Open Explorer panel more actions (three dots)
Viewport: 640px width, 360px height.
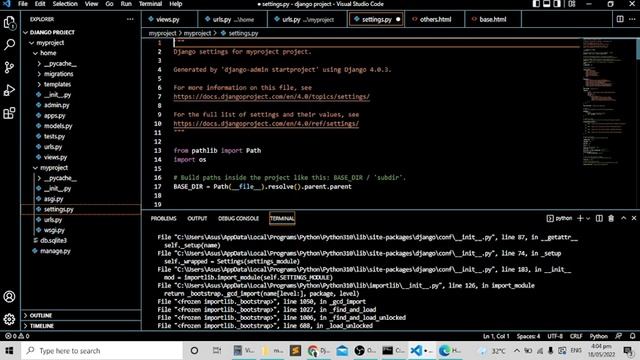point(130,19)
